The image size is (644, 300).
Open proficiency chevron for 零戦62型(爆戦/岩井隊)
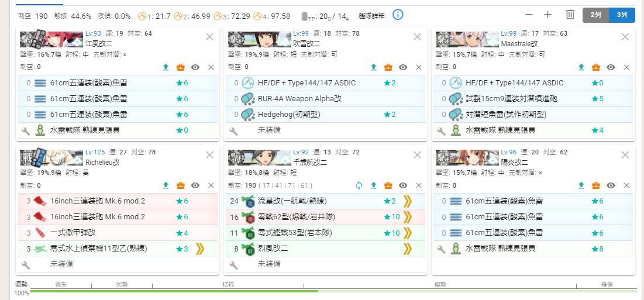click(x=407, y=217)
